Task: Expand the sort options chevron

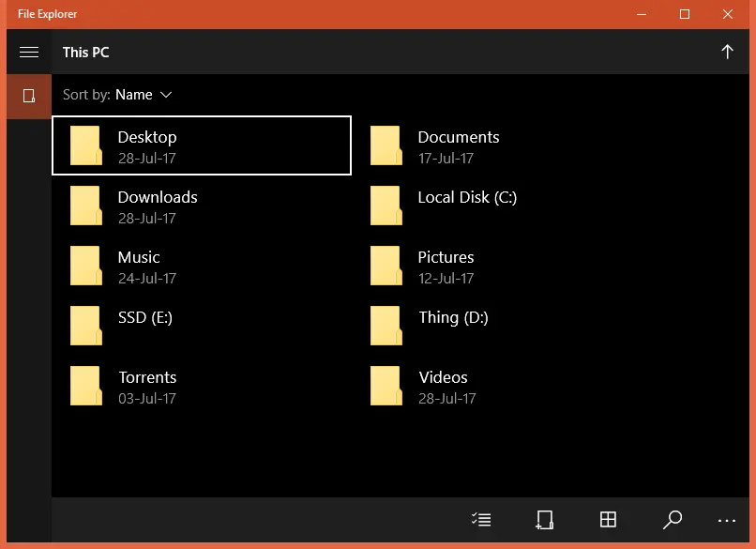Action: pyautogui.click(x=166, y=95)
